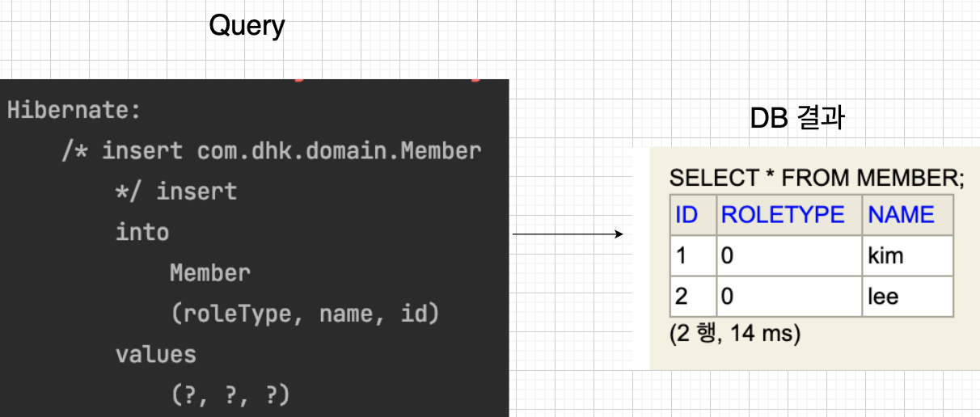Image resolution: width=980 pixels, height=417 pixels.
Task: Click the 'DB 결과' heading
Action: (x=797, y=120)
